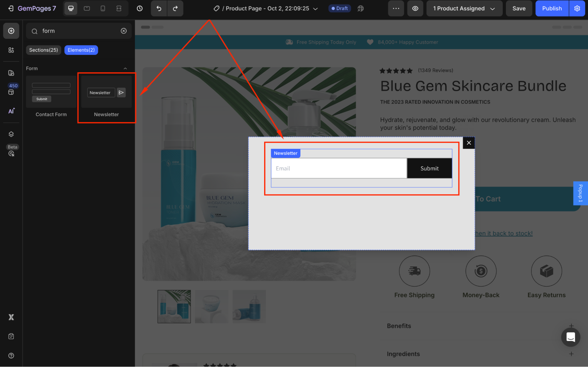588x367 pixels.
Task: Open version history clock icon
Action: pyautogui.click(x=140, y=9)
